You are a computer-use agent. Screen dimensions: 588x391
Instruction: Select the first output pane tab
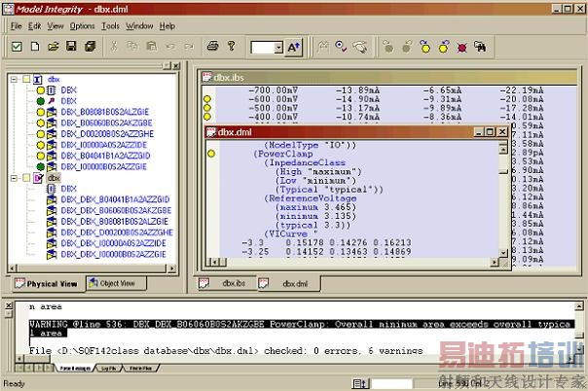[x=75, y=369]
